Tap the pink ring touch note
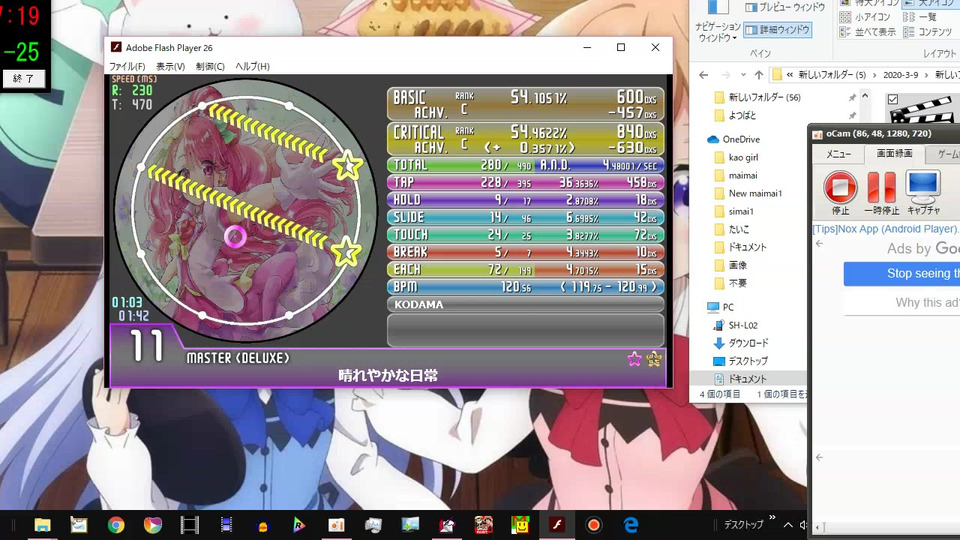Viewport: 960px width, 540px height. pos(235,236)
